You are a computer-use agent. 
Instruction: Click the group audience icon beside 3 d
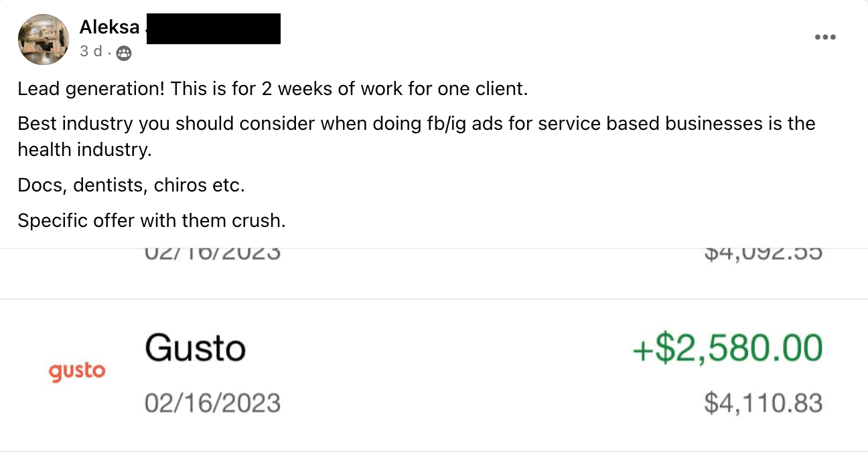[x=123, y=53]
